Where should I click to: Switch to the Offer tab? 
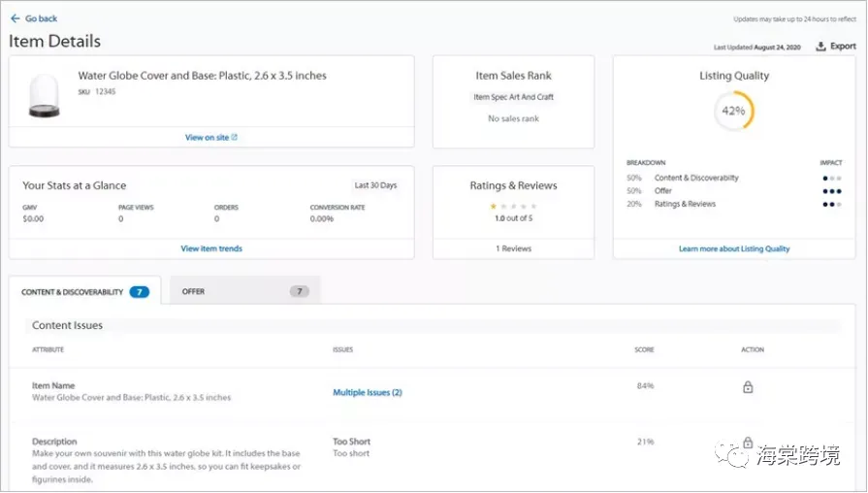click(244, 290)
